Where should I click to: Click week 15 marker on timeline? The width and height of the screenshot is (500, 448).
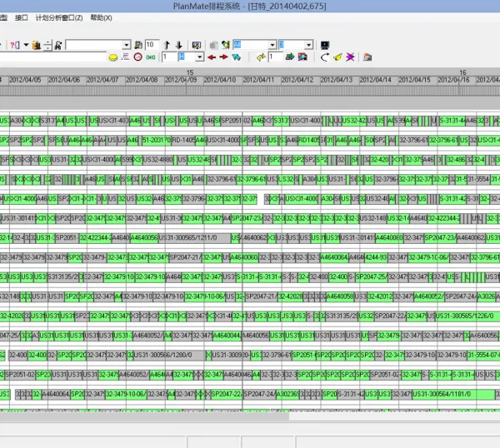(x=190, y=72)
